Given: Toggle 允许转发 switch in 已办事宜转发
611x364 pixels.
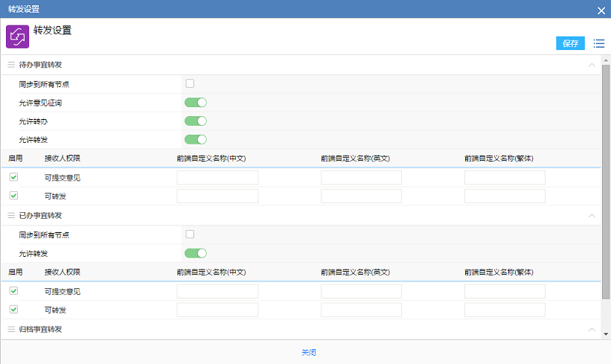Looking at the screenshot, I should tap(196, 253).
